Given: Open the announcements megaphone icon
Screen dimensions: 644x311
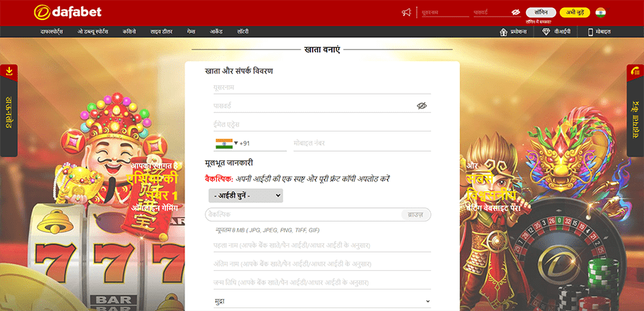Looking at the screenshot, I should pos(406,12).
